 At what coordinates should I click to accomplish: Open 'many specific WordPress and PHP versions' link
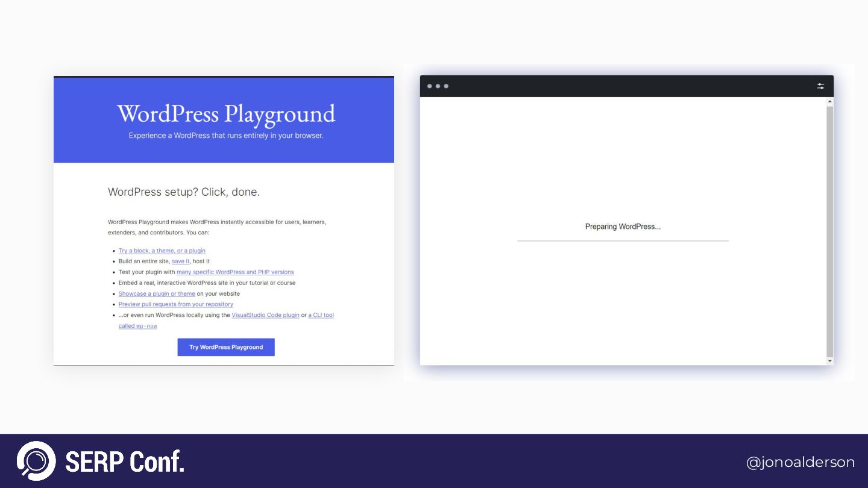click(x=235, y=272)
